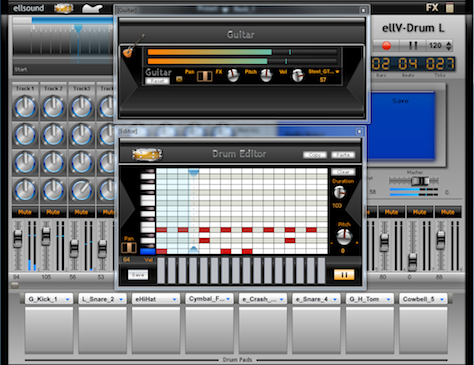Turn the third-row knob of Track 2
This screenshot has height=365, width=474.
click(53, 163)
